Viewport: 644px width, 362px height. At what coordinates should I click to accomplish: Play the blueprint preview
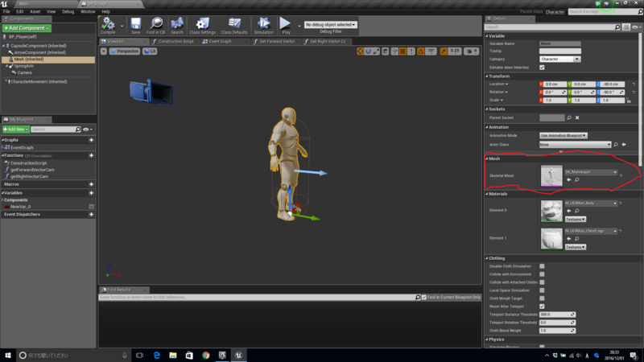point(286,26)
